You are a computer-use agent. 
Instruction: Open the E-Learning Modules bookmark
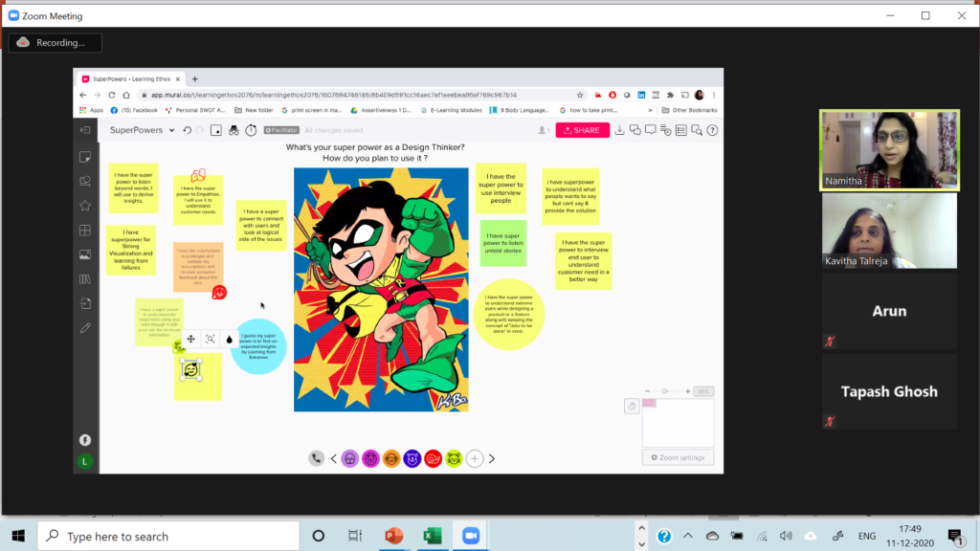[x=452, y=110]
